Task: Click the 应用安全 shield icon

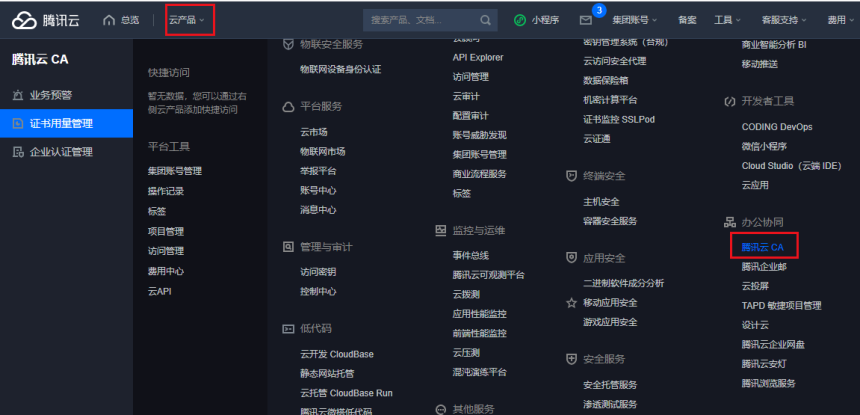Action: point(571,258)
